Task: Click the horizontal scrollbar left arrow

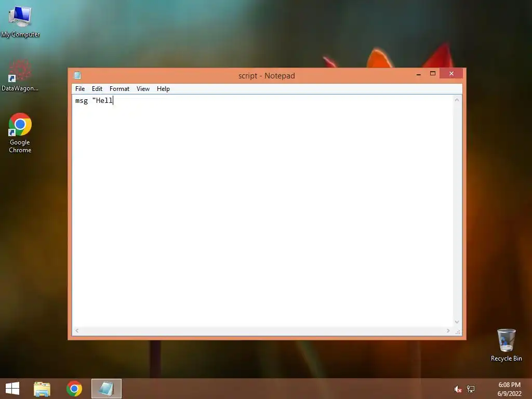Action: point(77,331)
